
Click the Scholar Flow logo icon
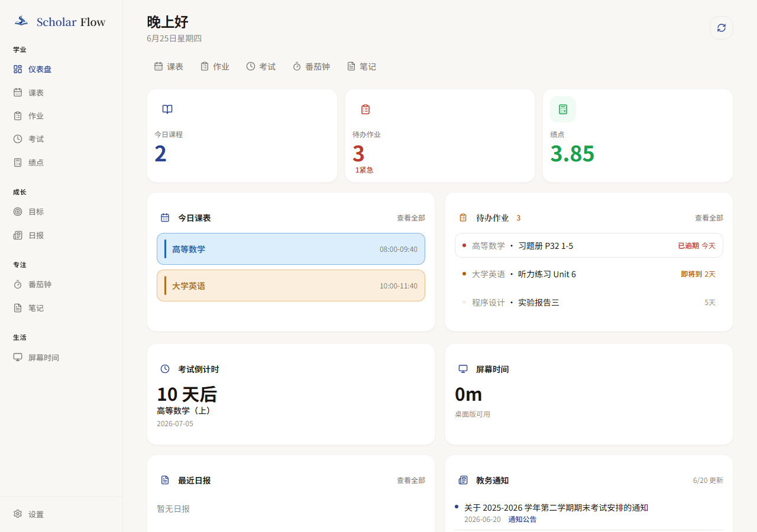click(21, 21)
